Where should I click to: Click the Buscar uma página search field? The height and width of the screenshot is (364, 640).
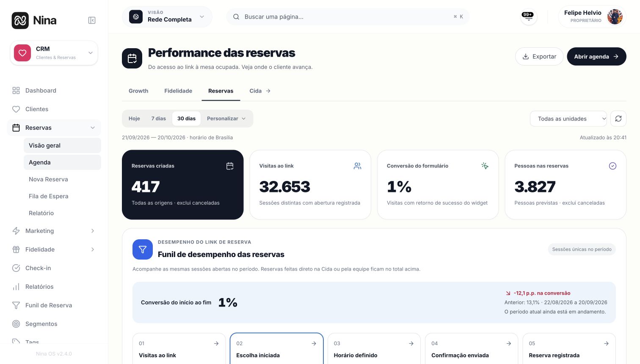click(x=348, y=17)
